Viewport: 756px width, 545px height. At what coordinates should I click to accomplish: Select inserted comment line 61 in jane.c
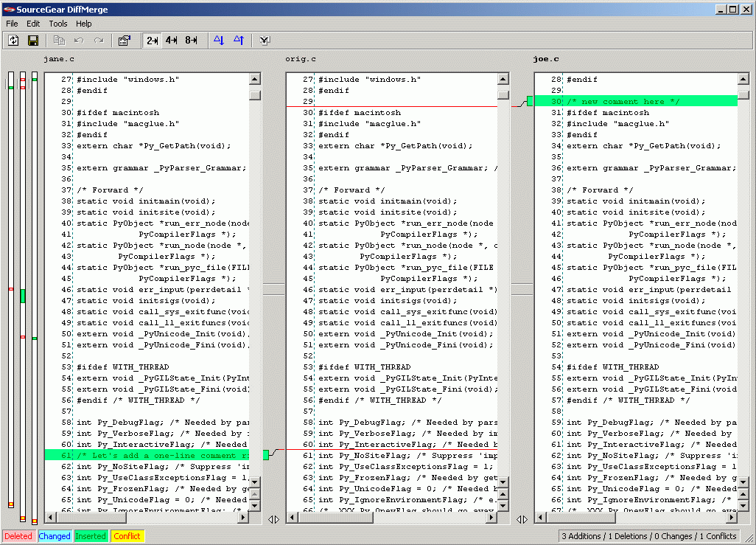pos(147,455)
